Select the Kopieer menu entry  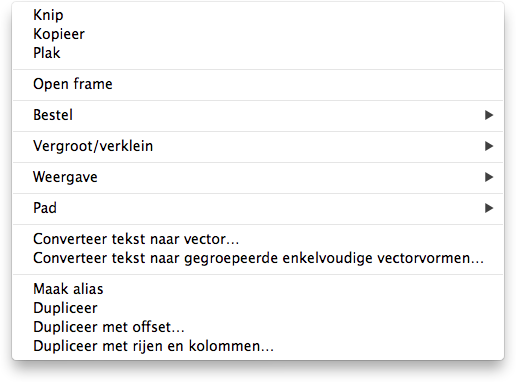tap(258, 34)
